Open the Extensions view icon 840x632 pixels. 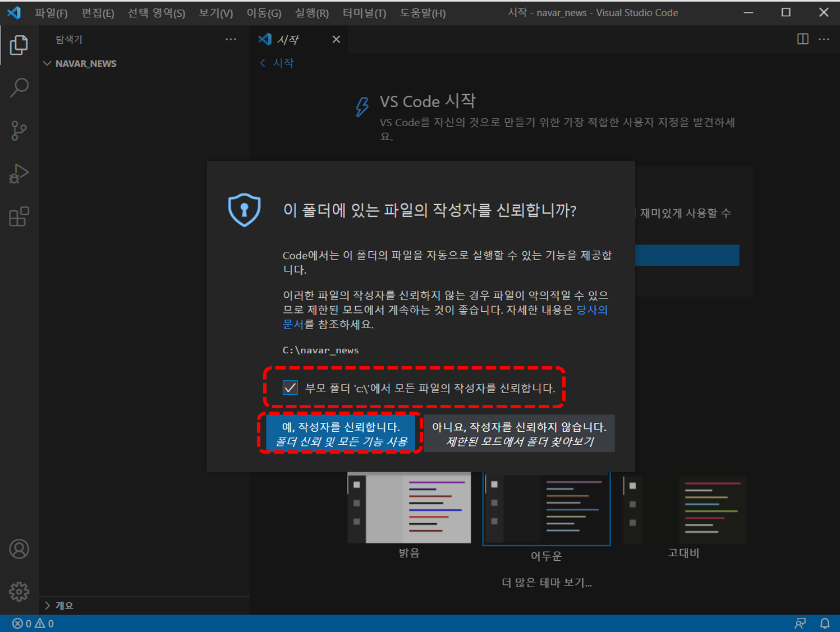point(19,216)
